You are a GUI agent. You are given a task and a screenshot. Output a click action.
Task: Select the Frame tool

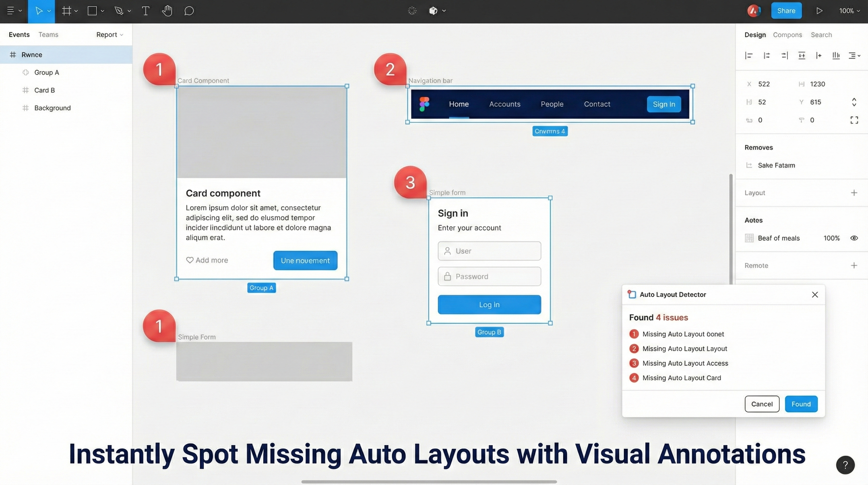(66, 11)
